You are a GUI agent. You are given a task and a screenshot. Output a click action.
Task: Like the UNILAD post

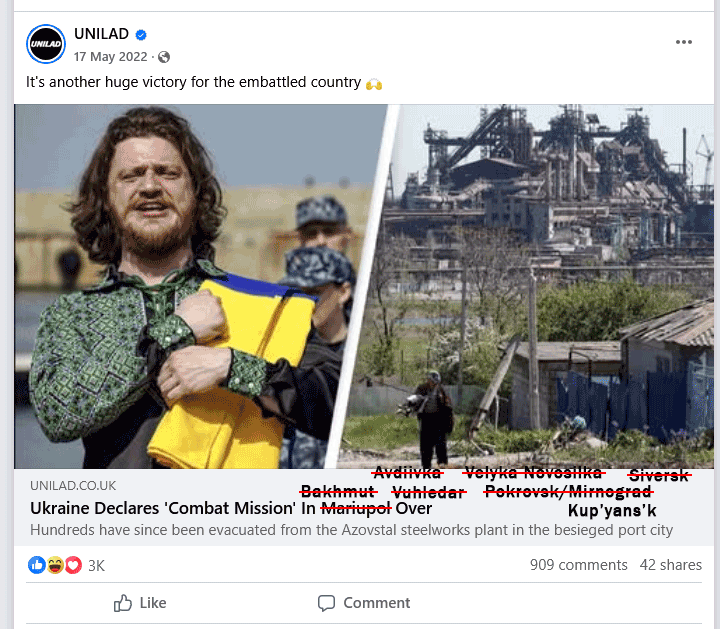click(x=140, y=603)
